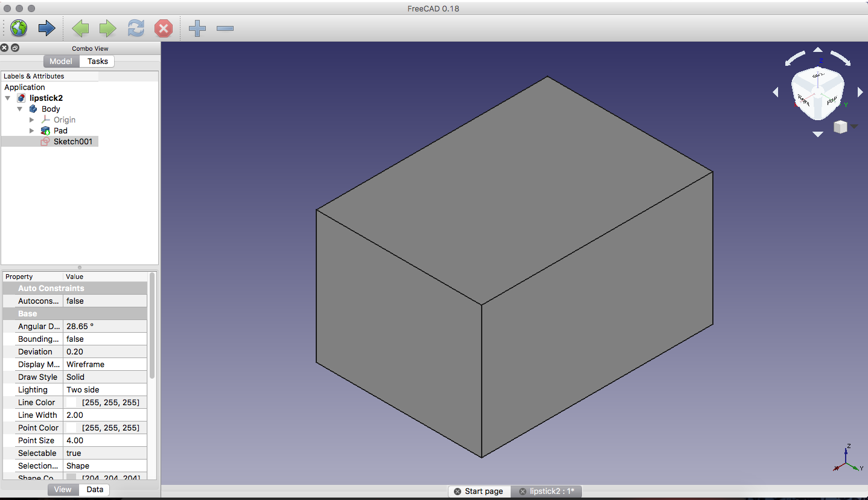868x500 pixels.
Task: Switch to the Tasks tab
Action: pos(97,61)
